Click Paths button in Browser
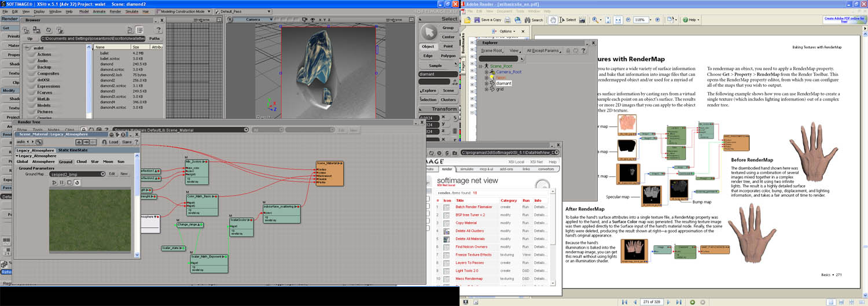Image resolution: width=868 pixels, height=306 pixels. (x=155, y=39)
